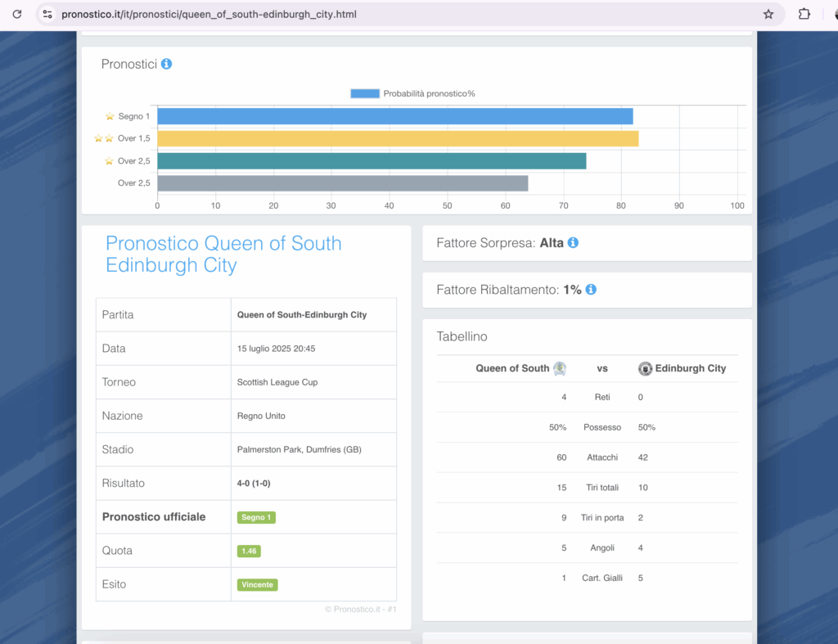Click the Partita row label
The height and width of the screenshot is (644, 838).
(x=118, y=315)
